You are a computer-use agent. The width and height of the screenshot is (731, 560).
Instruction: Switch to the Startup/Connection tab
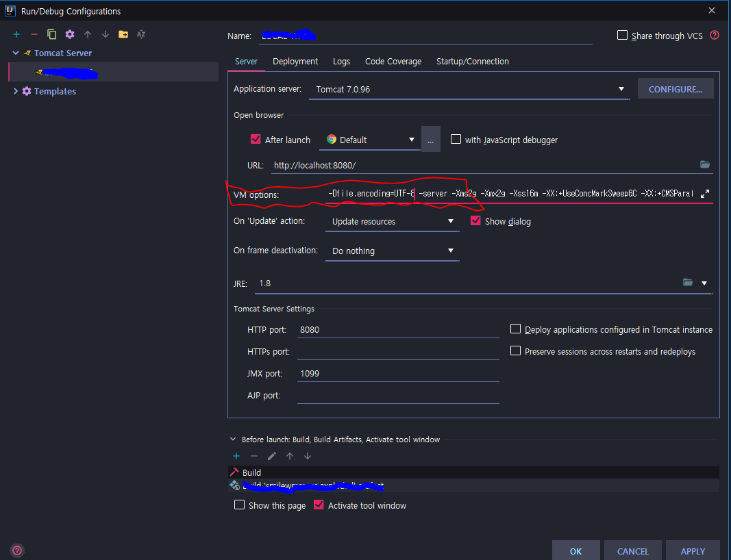coord(472,62)
